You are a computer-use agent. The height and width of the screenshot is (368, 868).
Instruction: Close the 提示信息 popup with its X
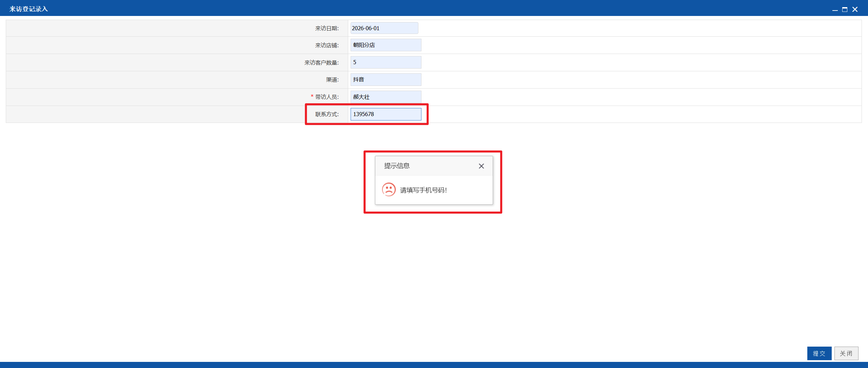(481, 166)
